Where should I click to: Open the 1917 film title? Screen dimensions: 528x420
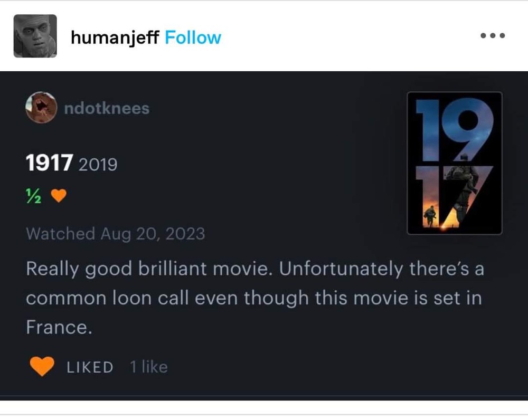coord(49,163)
